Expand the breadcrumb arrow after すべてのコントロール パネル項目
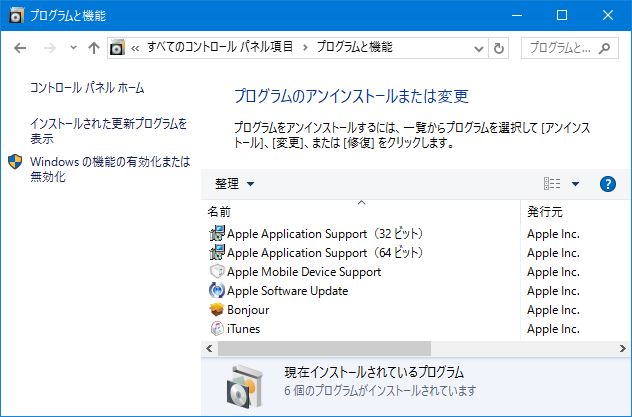The image size is (632, 417). [x=305, y=48]
